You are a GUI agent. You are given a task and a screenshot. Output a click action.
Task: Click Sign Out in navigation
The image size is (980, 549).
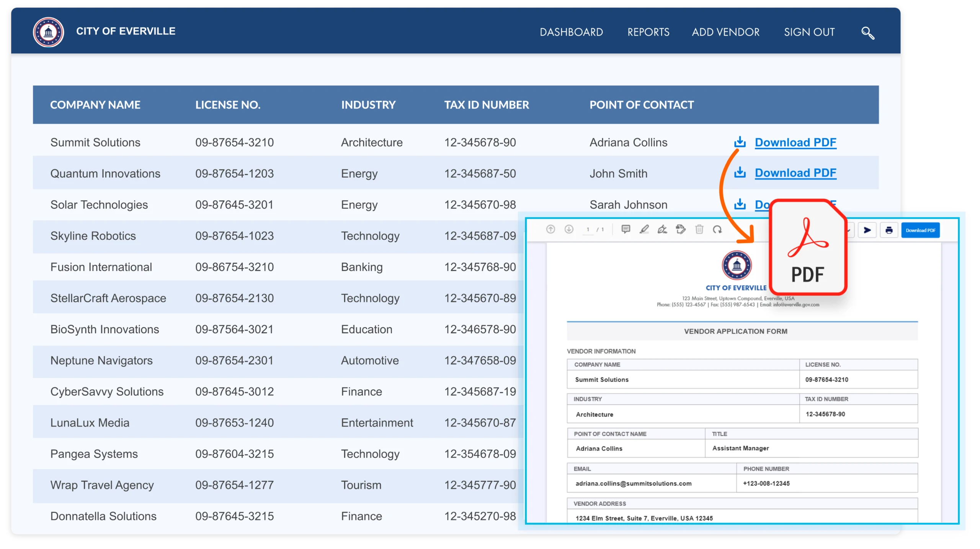(809, 32)
